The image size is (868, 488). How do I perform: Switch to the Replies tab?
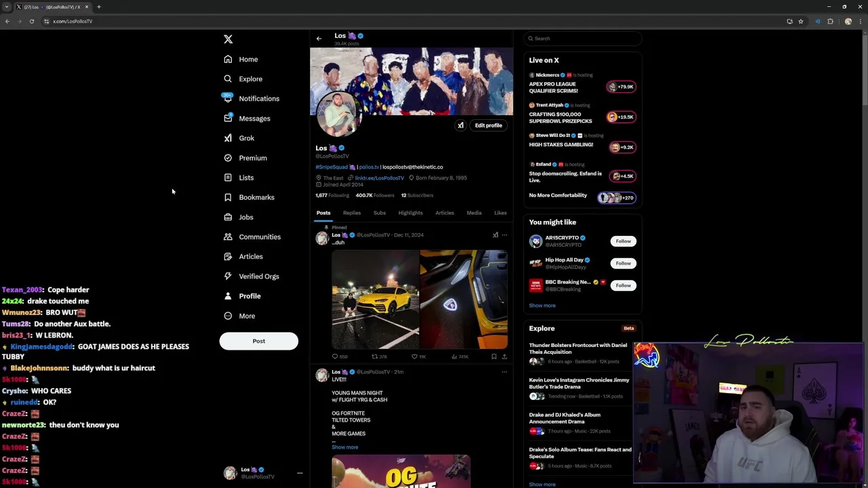pos(352,213)
